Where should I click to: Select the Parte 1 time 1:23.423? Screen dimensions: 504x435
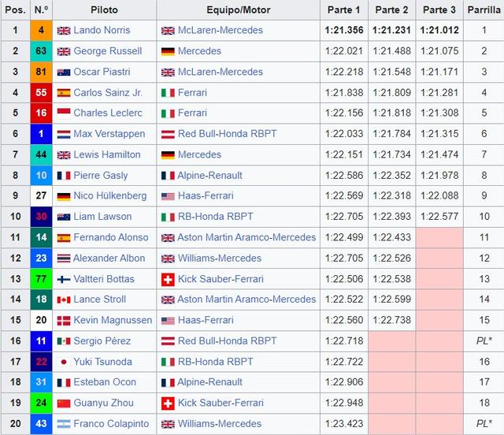tap(344, 424)
